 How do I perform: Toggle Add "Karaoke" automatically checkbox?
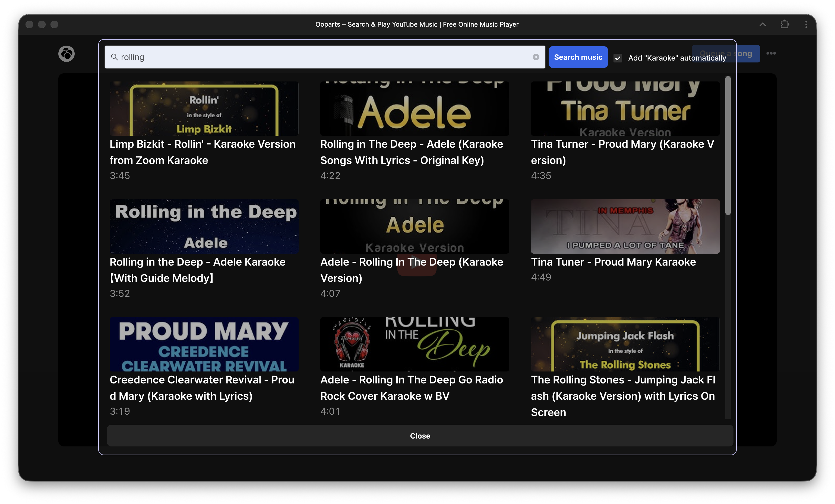point(618,58)
